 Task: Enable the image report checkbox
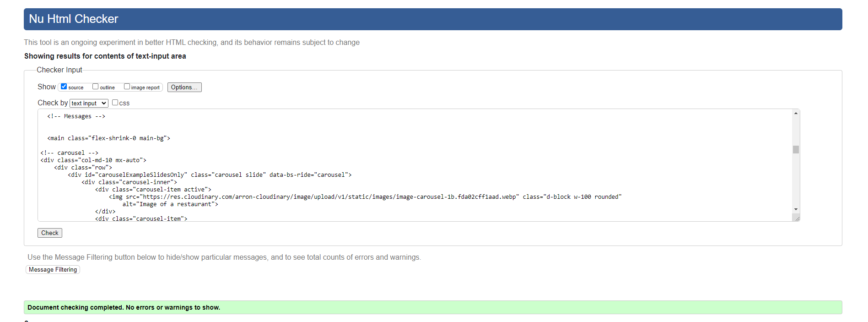[127, 87]
